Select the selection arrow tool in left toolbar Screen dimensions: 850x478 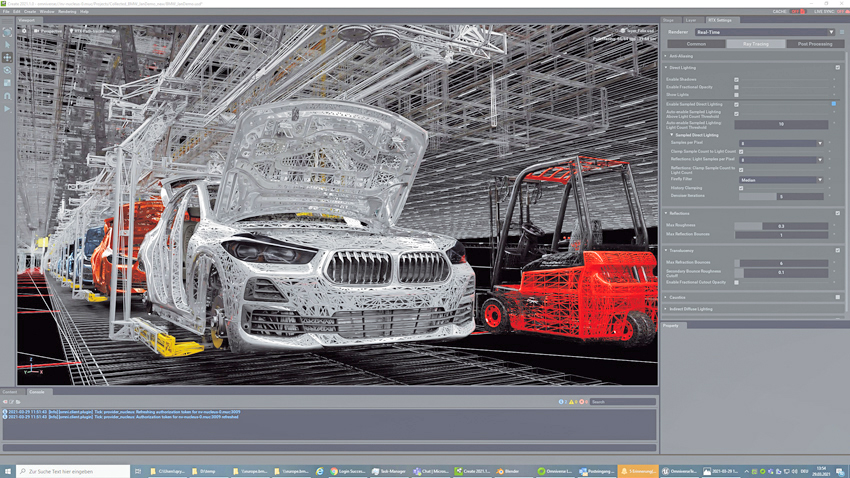point(7,44)
